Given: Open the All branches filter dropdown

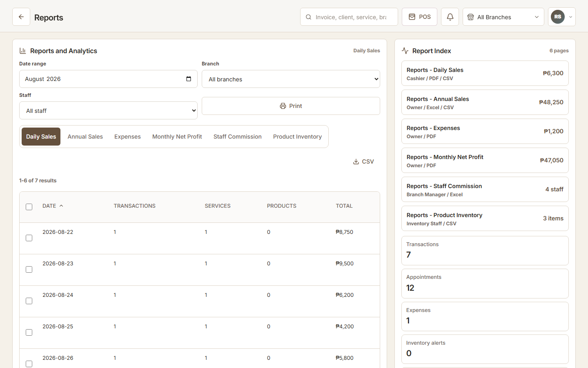Looking at the screenshot, I should 291,79.
